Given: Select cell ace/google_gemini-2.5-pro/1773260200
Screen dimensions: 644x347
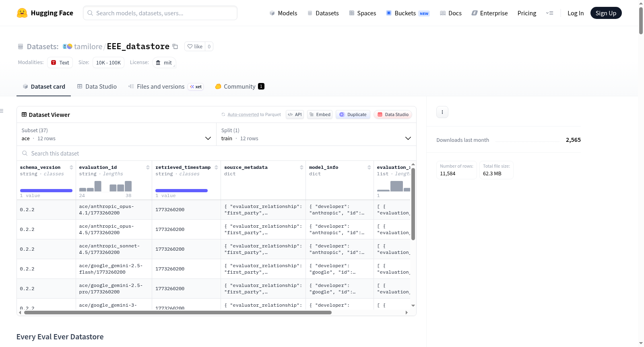Looking at the screenshot, I should pos(114,289).
